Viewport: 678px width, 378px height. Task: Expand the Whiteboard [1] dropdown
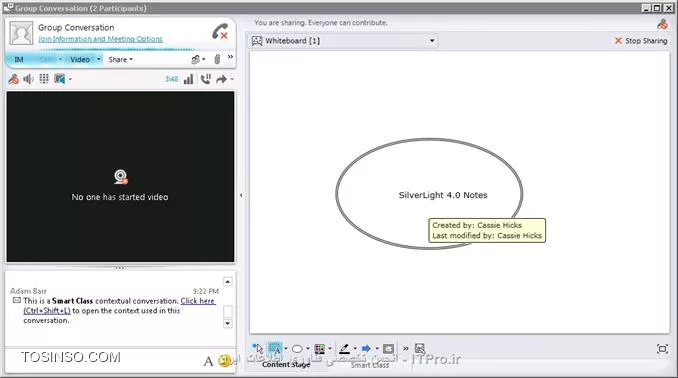point(432,41)
